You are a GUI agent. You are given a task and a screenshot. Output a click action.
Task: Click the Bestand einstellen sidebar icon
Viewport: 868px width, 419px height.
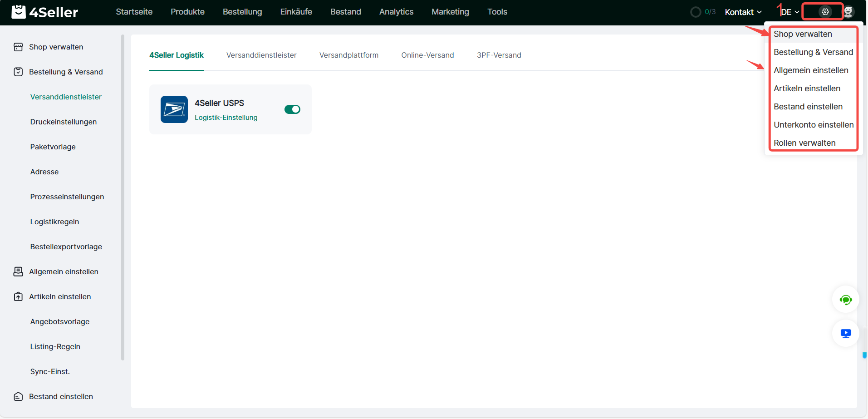18,397
